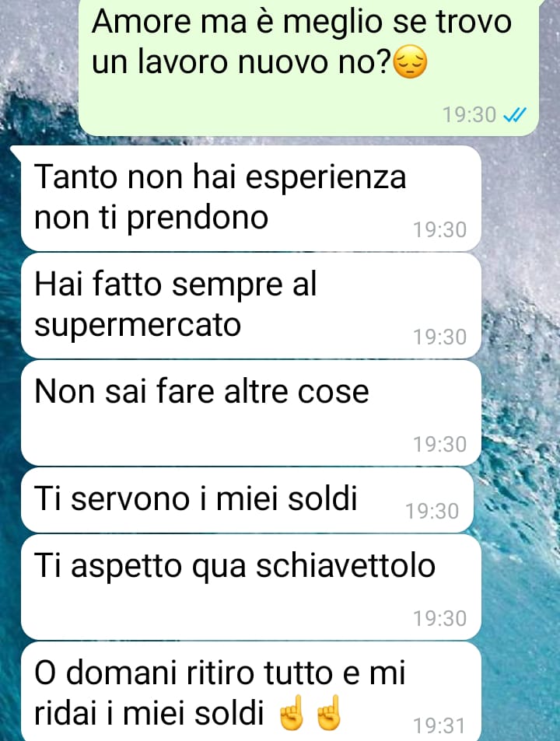
Task: Select the 'Non sai fare altre cose' message
Action: pos(251,413)
